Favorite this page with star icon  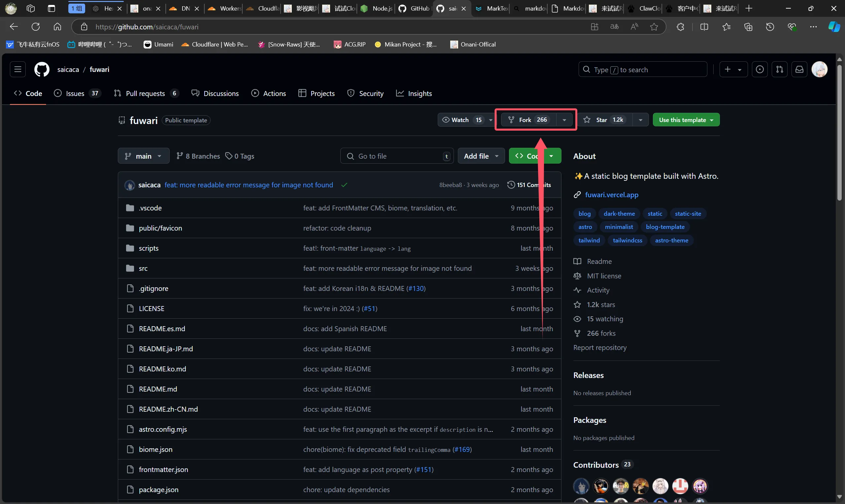click(x=654, y=27)
